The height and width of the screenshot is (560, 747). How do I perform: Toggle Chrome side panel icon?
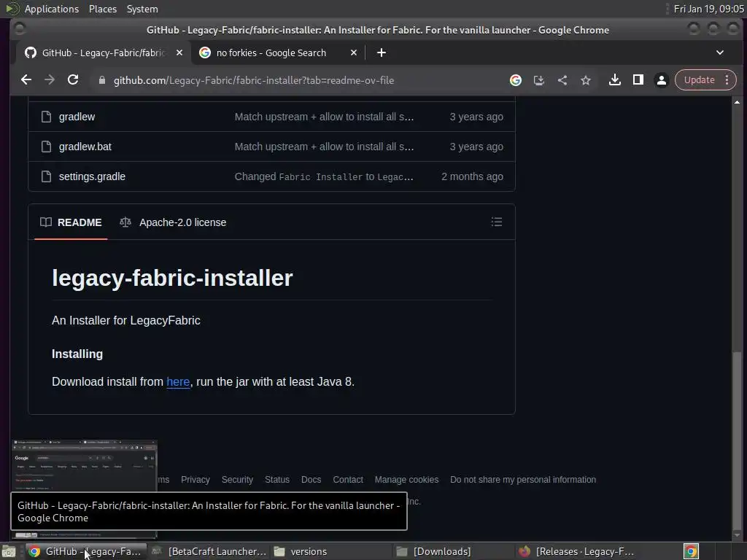click(638, 80)
